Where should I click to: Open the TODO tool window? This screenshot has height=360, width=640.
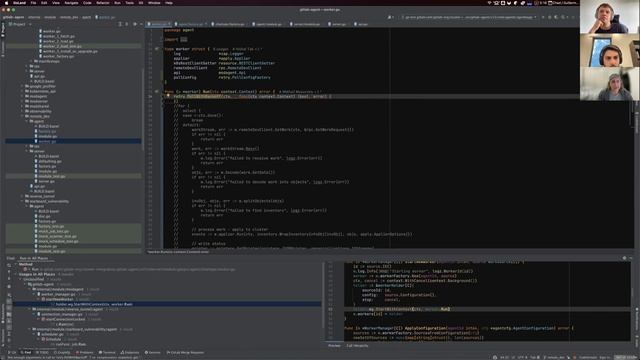tap(43, 353)
